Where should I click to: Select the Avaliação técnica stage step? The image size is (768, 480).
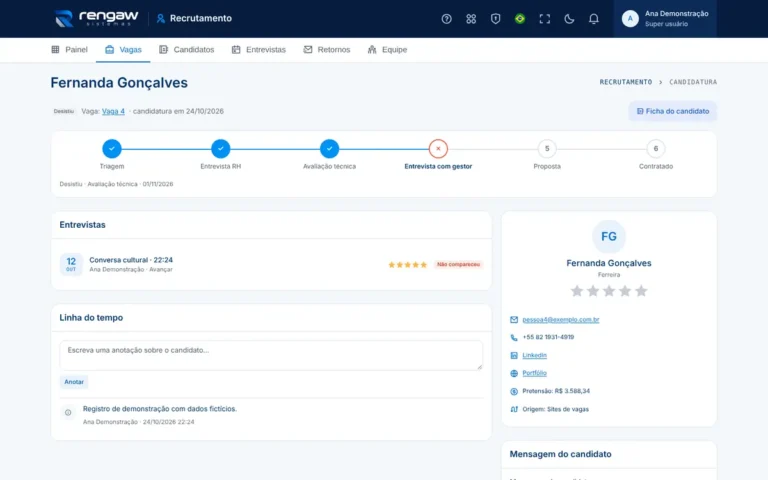coord(329,148)
